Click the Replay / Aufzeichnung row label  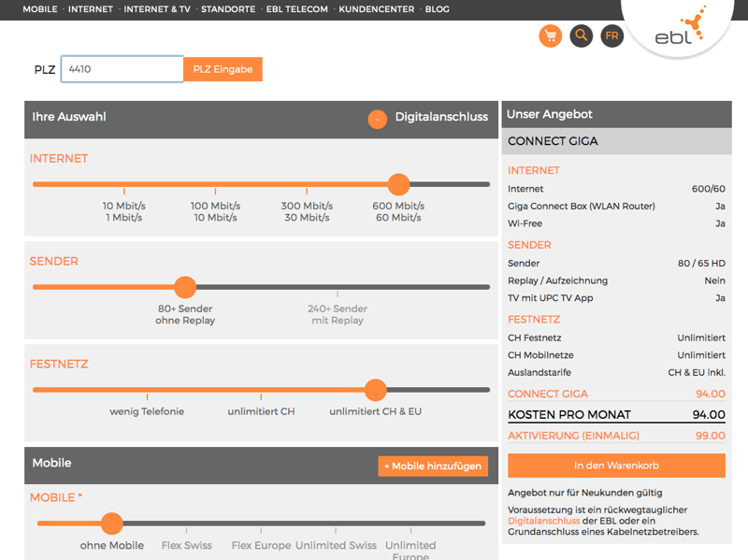coord(557,280)
